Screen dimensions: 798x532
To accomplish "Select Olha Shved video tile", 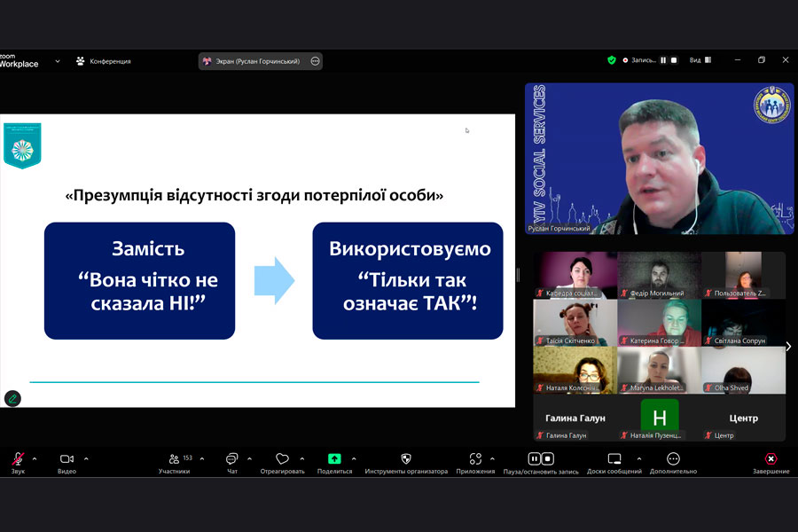I will pyautogui.click(x=743, y=370).
